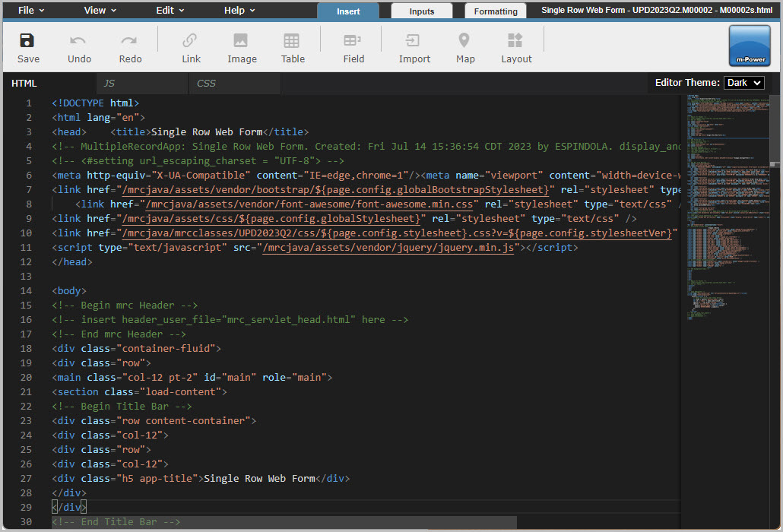Select the JS editor tab

[x=142, y=84]
